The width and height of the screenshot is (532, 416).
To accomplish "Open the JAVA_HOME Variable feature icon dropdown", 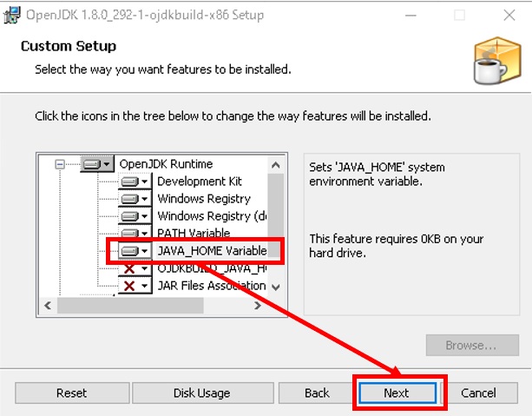I will [x=135, y=251].
